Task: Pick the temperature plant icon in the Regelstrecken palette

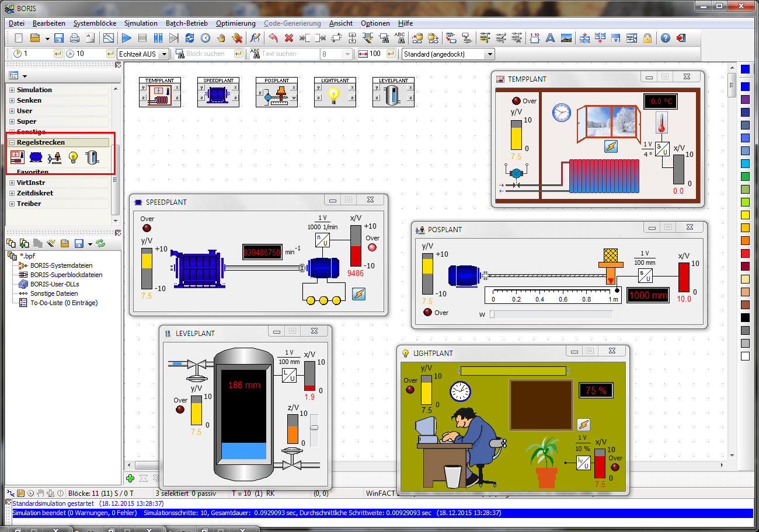Action: (x=18, y=157)
